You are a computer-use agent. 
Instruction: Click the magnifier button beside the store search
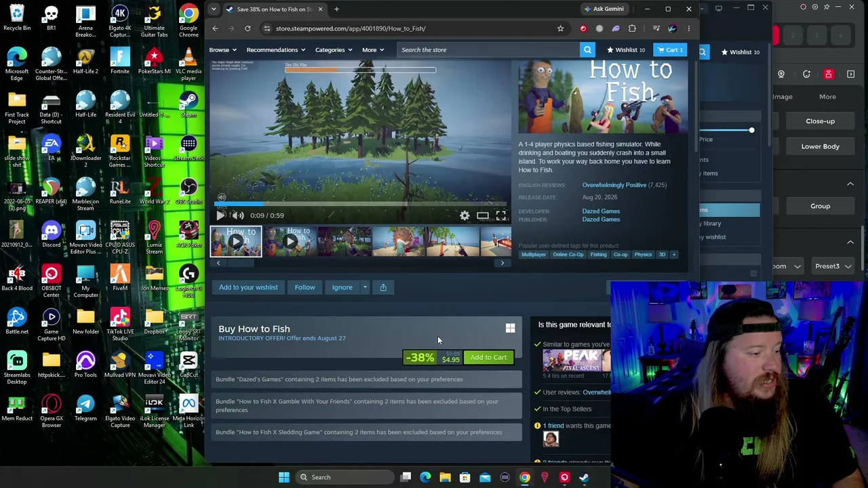(587, 49)
